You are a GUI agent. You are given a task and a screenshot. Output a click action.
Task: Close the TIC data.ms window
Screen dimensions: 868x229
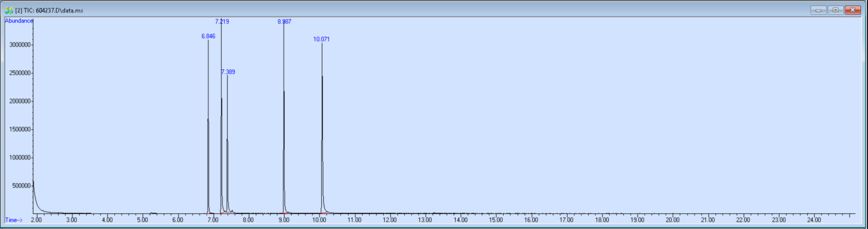coord(852,10)
